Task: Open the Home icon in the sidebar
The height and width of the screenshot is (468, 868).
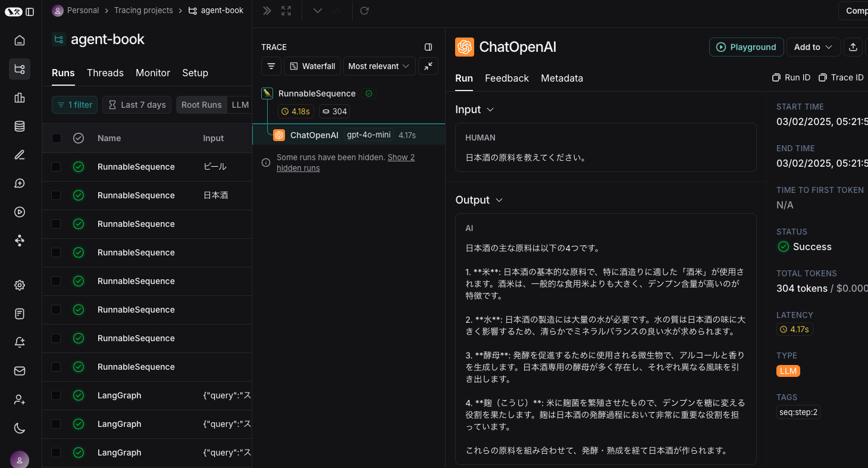Action: coord(20,40)
